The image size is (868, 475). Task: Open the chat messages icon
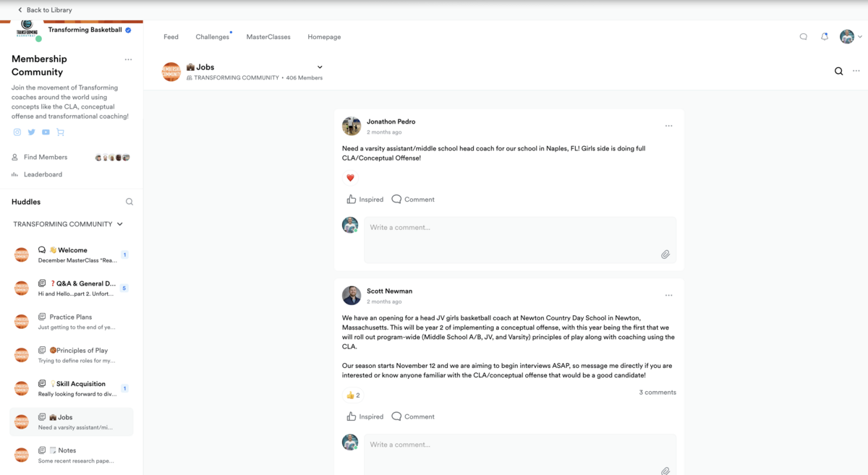coord(803,37)
